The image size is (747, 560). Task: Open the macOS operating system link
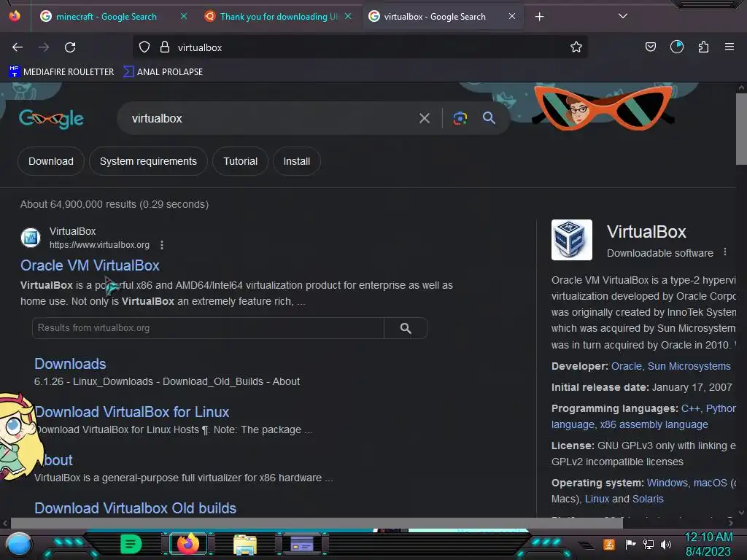711,483
